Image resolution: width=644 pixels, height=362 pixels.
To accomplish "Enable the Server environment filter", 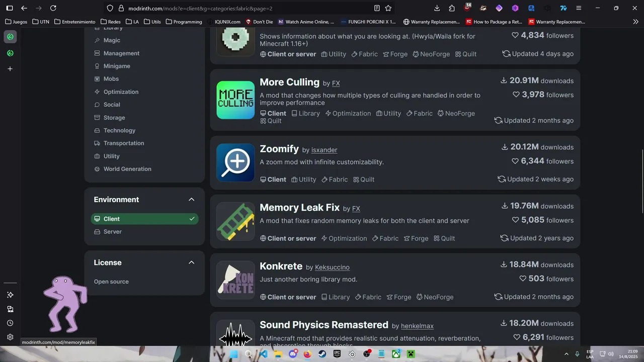I will 144,232.
